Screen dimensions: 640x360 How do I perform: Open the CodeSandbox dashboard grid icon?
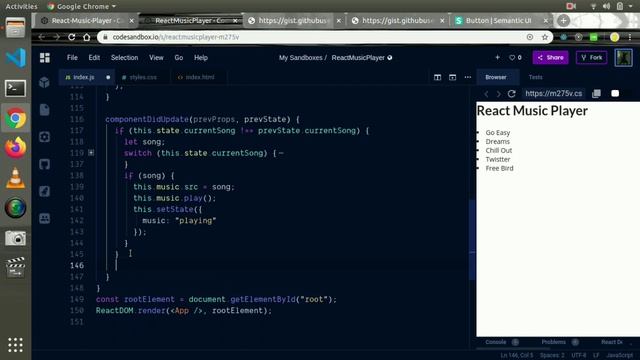point(45,58)
